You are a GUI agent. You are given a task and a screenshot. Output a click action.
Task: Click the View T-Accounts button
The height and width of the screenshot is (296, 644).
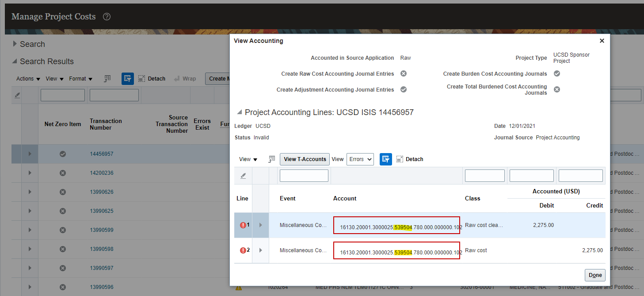pos(305,159)
